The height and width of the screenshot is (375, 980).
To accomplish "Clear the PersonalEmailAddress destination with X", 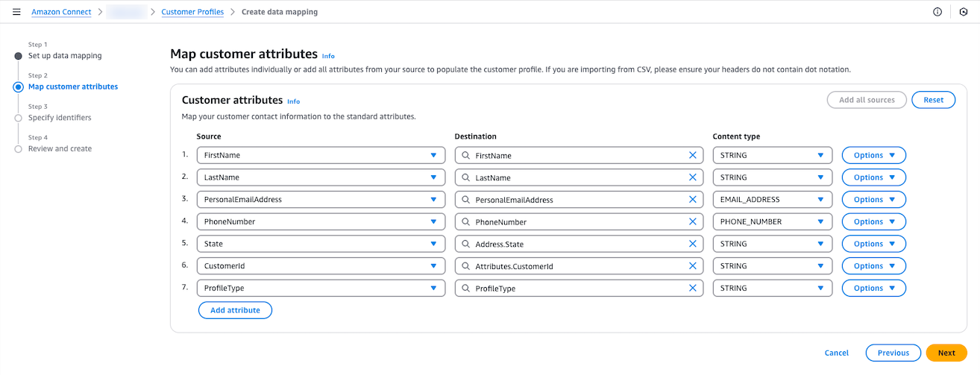I will [692, 200].
